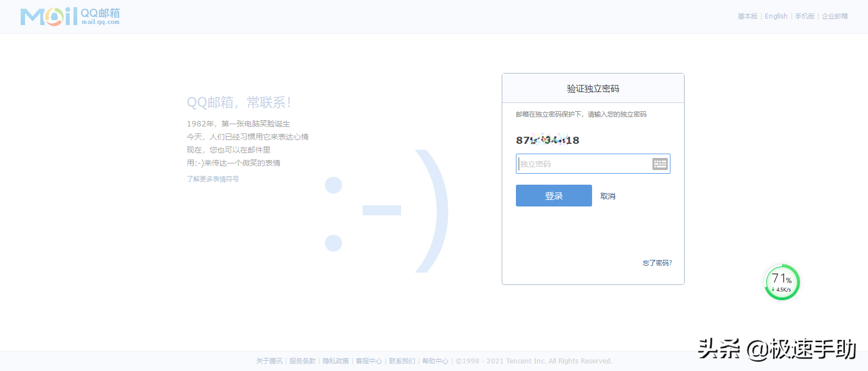
Task: Click the 邮箱在独立密码保护下 instruction text
Action: 581,114
